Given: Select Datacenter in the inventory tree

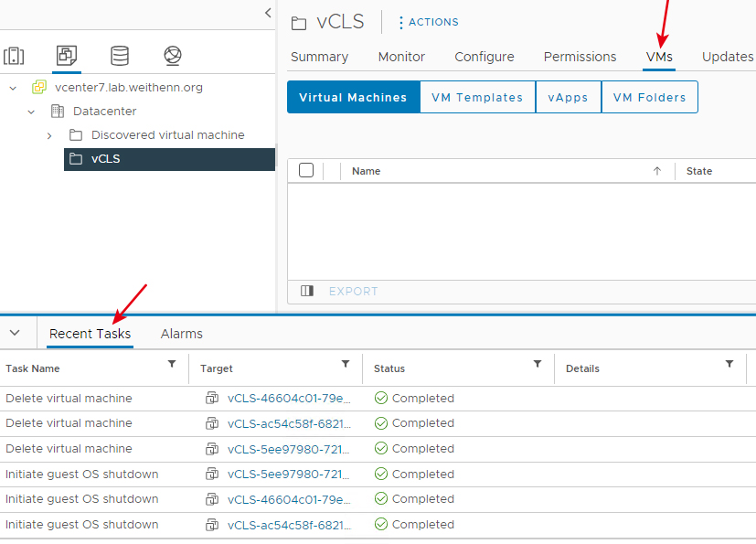Looking at the screenshot, I should [x=104, y=111].
